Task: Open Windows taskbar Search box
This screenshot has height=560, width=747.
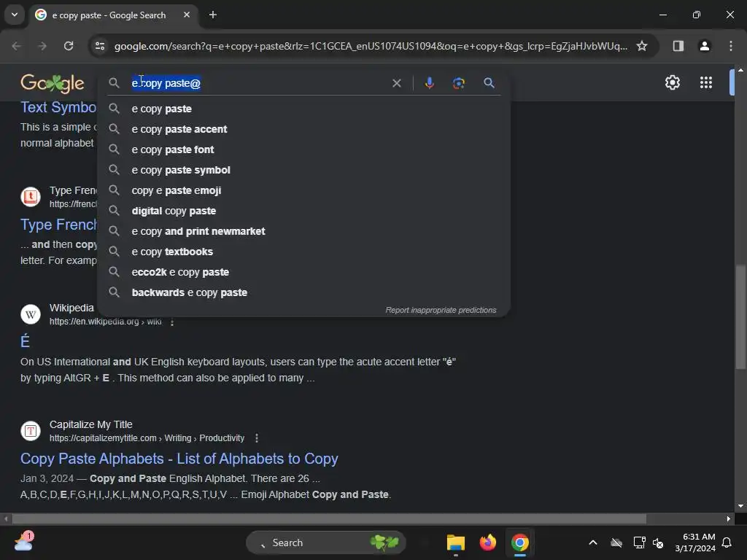Action: 326,542
